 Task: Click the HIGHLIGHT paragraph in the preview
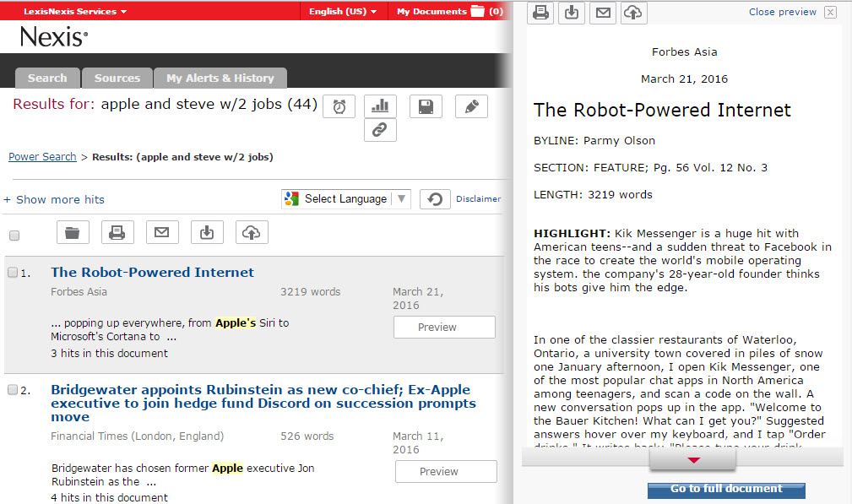pos(682,261)
